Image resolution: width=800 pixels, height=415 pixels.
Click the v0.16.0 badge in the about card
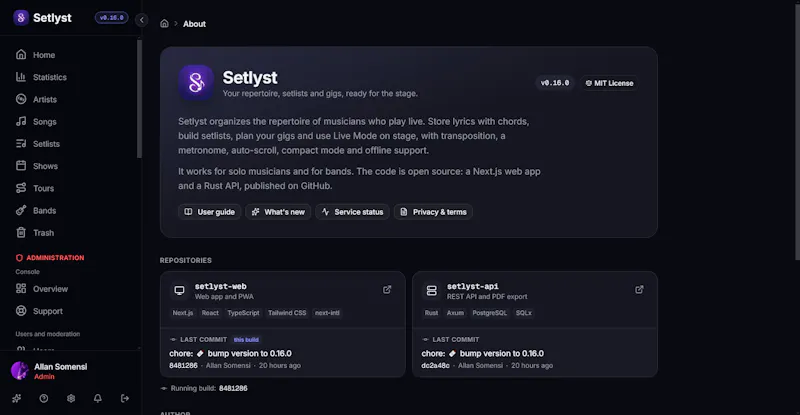click(x=555, y=83)
